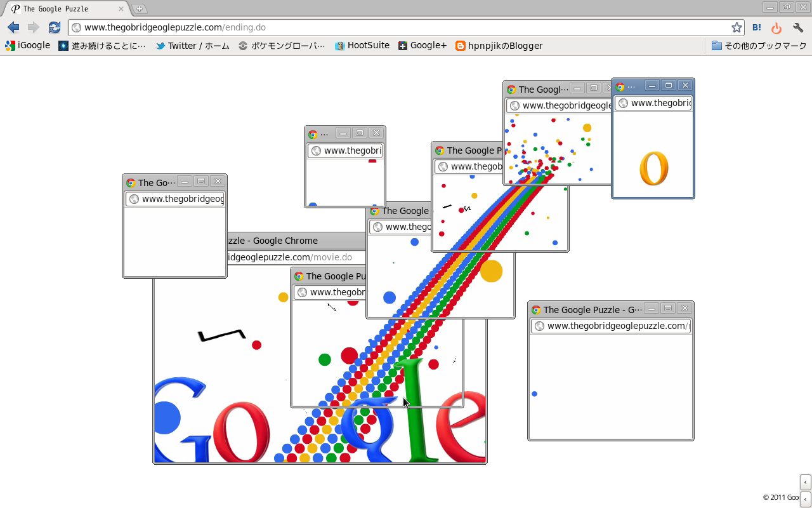Open the Twitter / ホーム bookmark
The height and width of the screenshot is (508, 812).
point(192,46)
